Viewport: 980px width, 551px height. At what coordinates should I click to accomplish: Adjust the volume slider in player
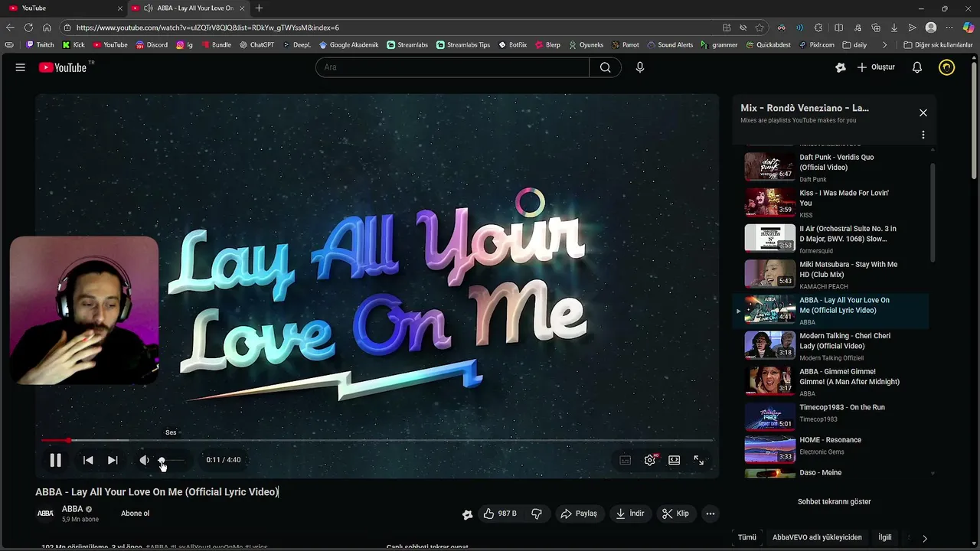[x=171, y=460]
